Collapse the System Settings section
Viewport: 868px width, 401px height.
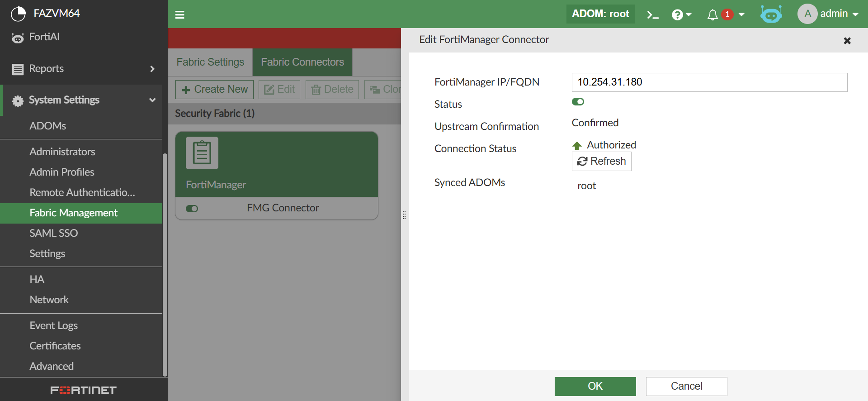152,100
